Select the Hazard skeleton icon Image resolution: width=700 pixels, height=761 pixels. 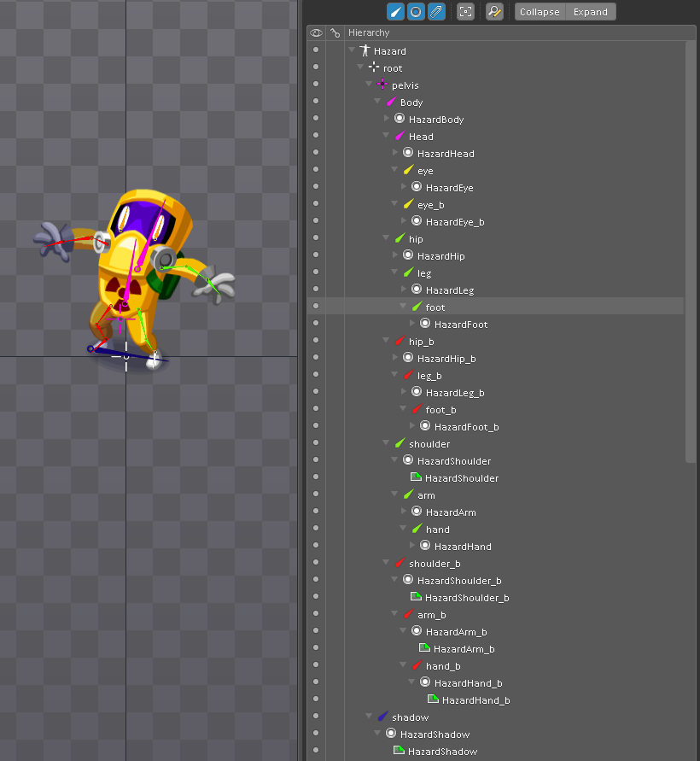coord(365,50)
